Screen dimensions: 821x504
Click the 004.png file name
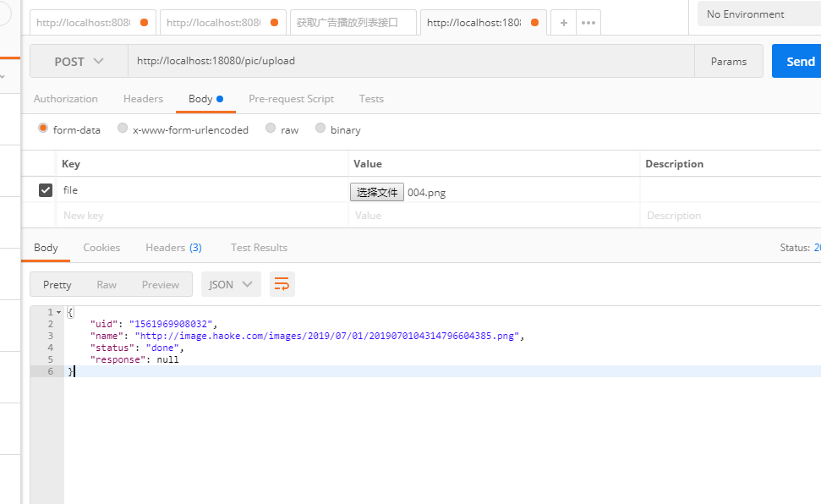click(427, 193)
